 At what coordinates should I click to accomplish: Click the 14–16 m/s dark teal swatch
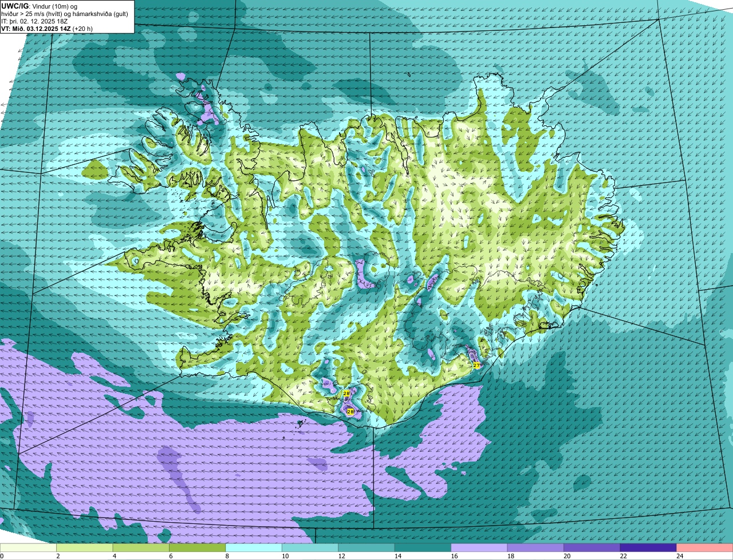[423, 548]
